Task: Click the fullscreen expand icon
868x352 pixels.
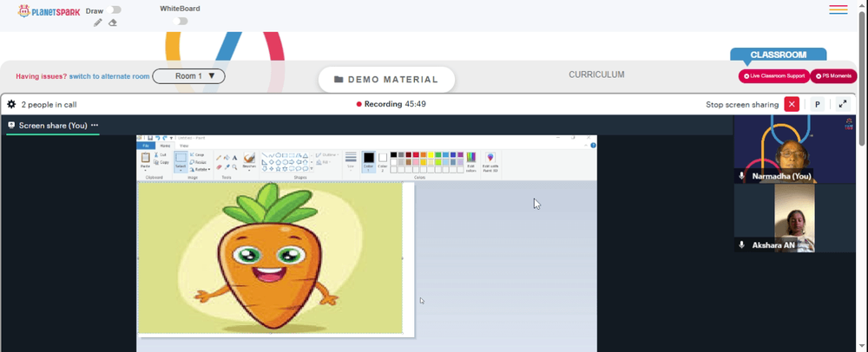Action: coord(843,104)
